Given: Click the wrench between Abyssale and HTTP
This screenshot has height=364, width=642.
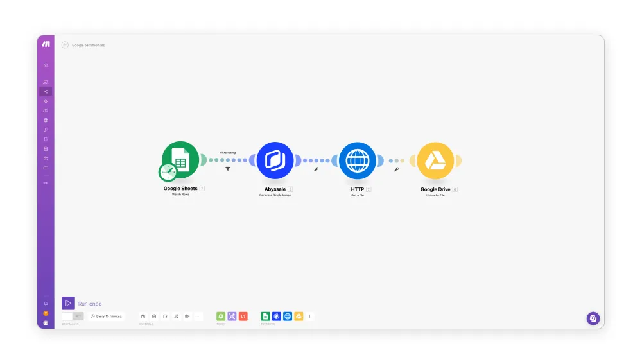Looking at the screenshot, I should pos(316,169).
